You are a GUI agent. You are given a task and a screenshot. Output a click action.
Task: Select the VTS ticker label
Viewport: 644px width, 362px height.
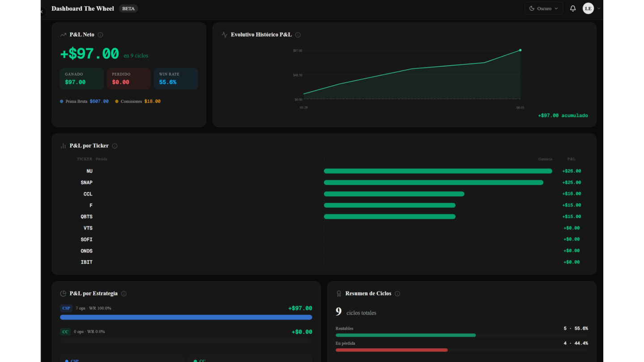coord(88,228)
